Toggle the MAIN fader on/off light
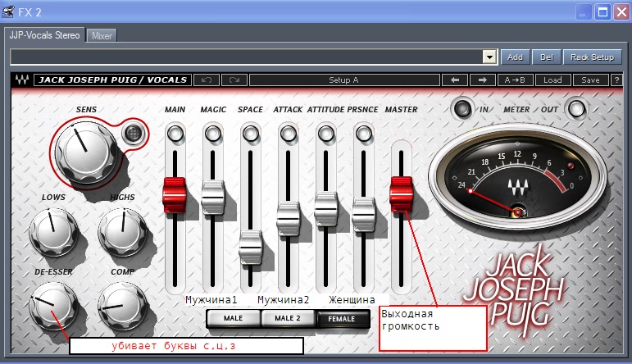 coord(175,134)
